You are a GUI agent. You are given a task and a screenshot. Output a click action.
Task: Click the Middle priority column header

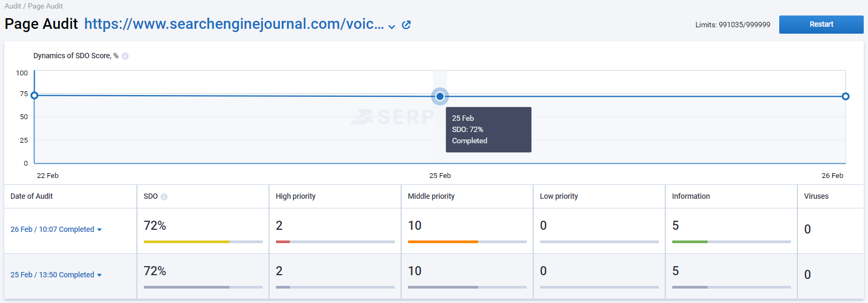pos(431,196)
